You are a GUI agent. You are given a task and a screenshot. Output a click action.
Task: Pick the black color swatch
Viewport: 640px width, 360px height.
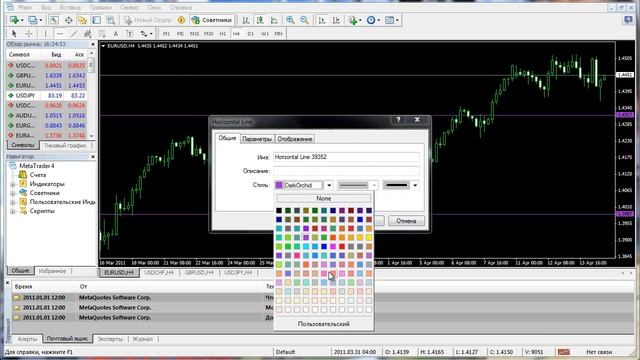[279, 211]
